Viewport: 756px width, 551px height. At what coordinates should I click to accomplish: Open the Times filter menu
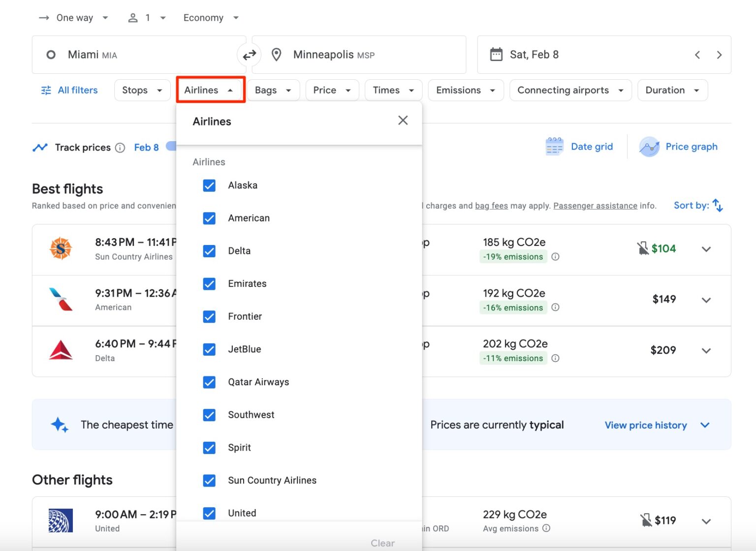click(x=392, y=90)
